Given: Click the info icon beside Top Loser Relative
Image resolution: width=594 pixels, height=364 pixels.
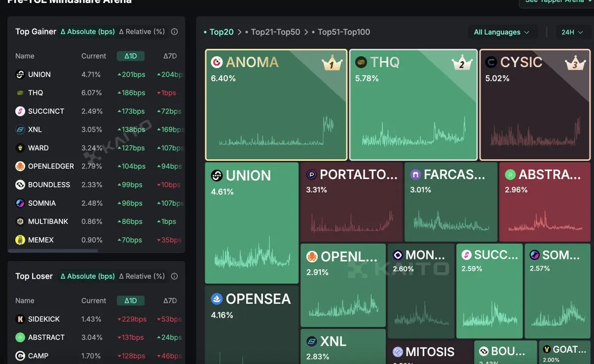Looking at the screenshot, I should pos(174,276).
